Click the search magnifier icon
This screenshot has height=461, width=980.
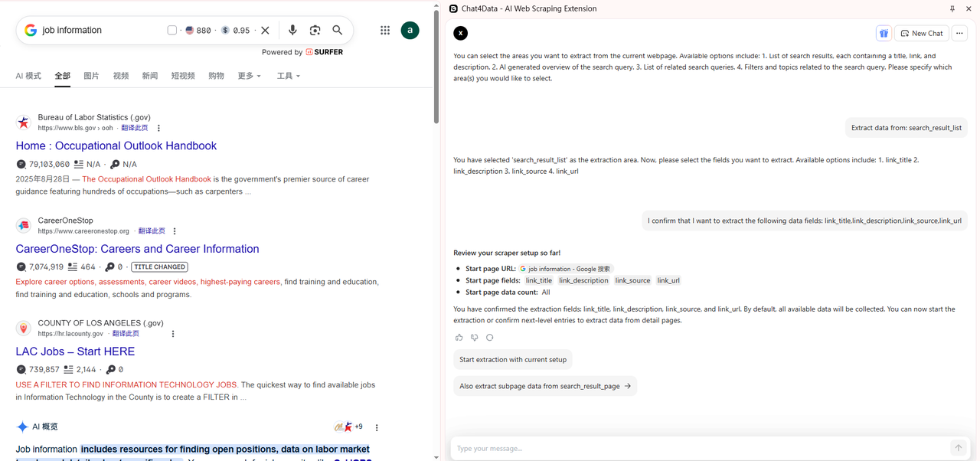tap(337, 30)
